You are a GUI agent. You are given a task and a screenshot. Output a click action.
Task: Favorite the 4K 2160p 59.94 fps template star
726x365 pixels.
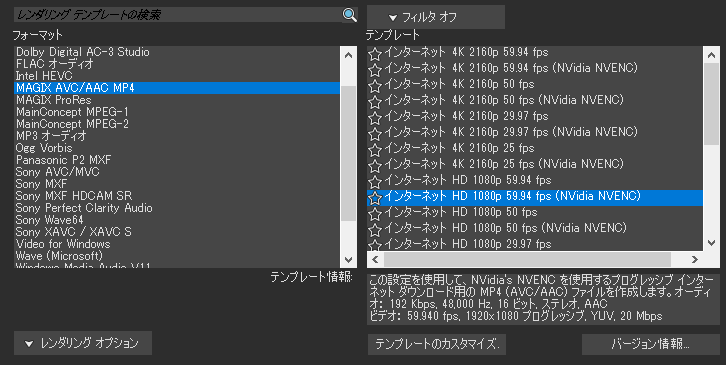[x=375, y=54]
